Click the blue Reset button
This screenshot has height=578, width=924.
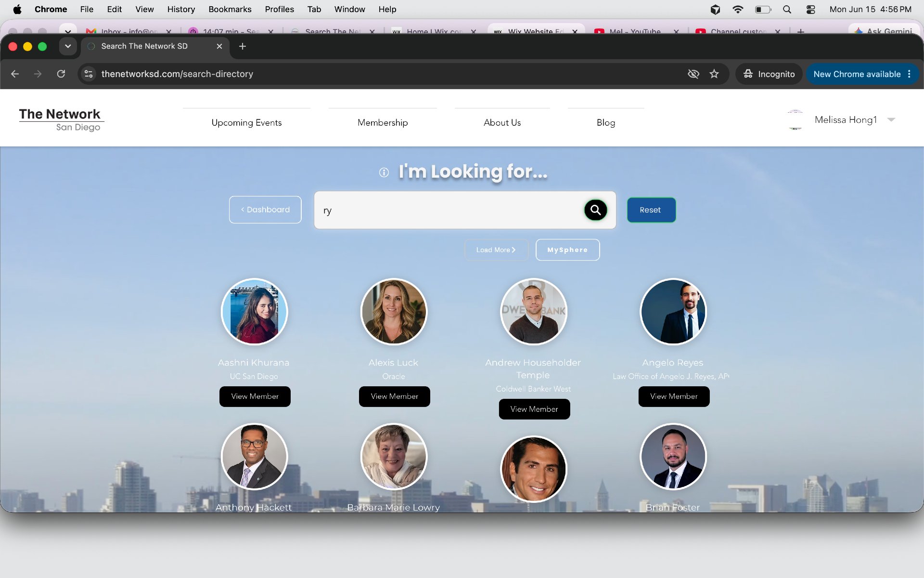click(651, 210)
